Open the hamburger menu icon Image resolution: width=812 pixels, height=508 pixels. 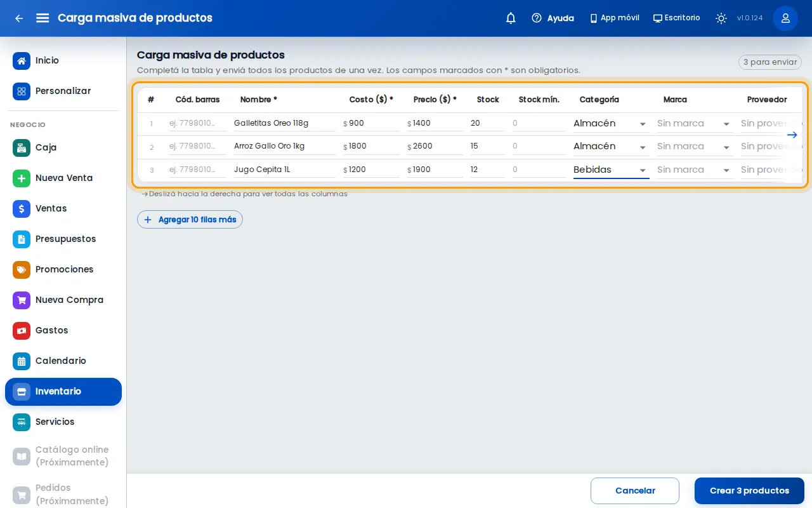(43, 18)
